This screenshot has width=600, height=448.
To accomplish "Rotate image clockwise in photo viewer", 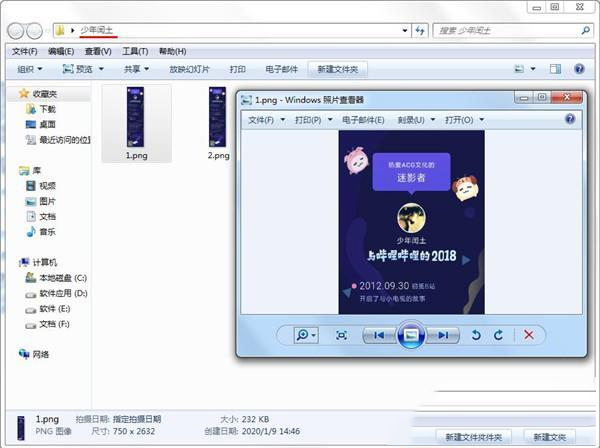I will click(498, 335).
